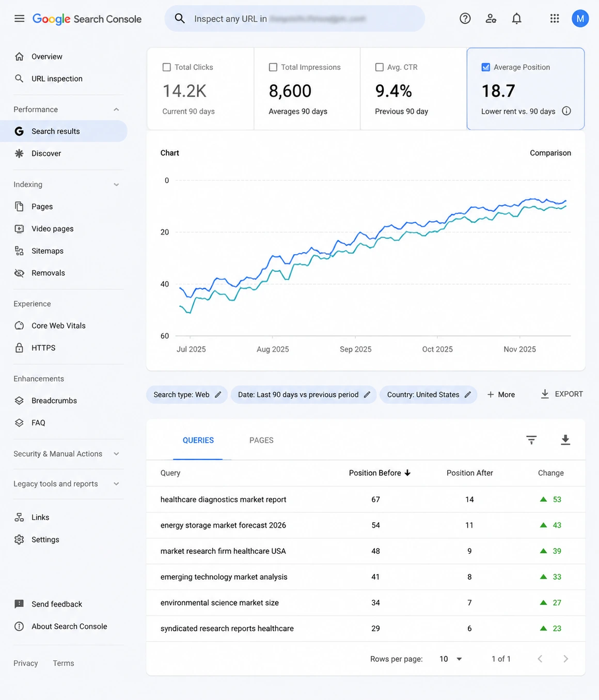Click the Discover asterisk icon

[19, 153]
